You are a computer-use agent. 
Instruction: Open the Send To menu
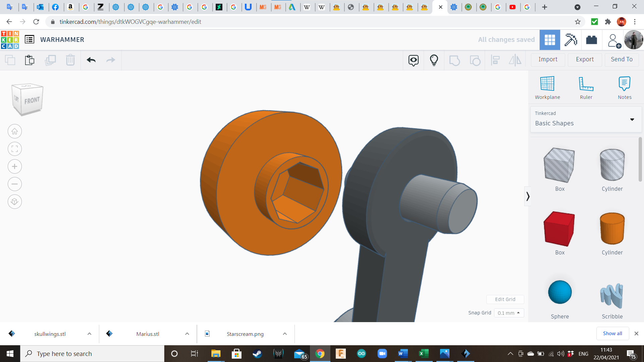622,59
